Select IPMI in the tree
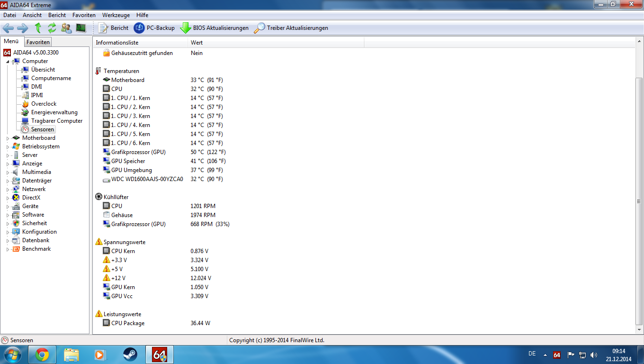Screen dimensions: 644x364 [x=37, y=95]
